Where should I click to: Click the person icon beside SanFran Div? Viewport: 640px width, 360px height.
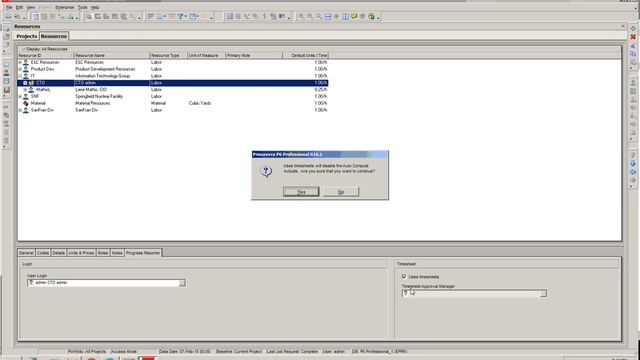(x=26, y=110)
